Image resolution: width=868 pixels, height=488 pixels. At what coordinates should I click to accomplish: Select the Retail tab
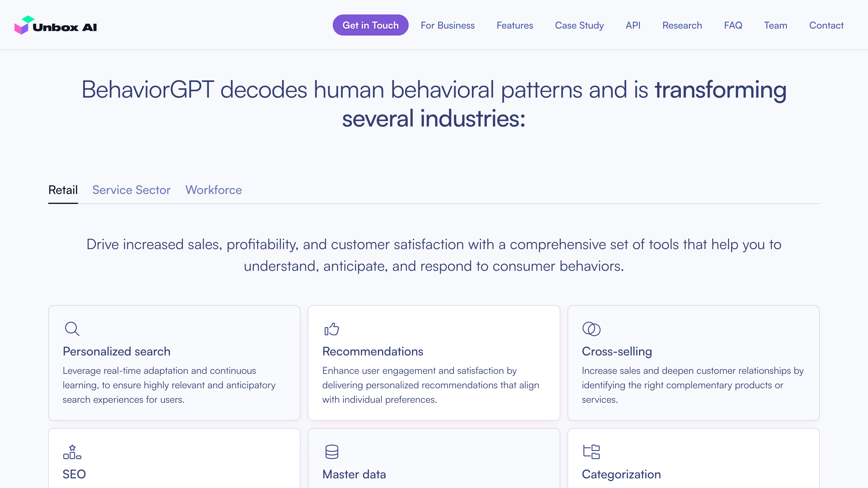click(63, 190)
